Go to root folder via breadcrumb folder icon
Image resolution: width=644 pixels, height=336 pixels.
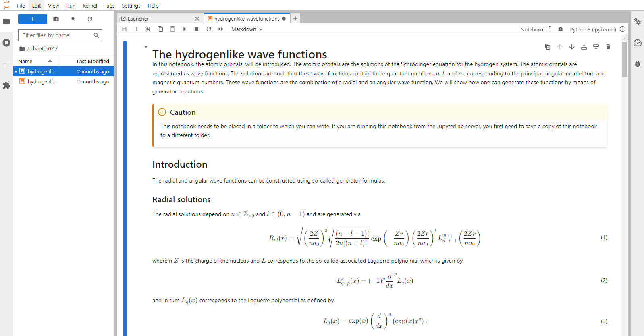click(x=22, y=49)
